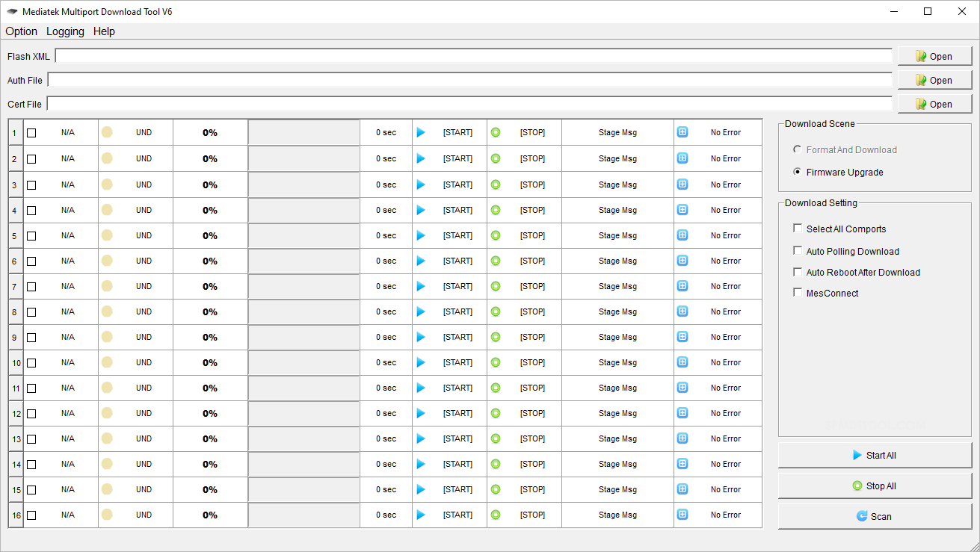
Task: Click the blue plus icon in row 3
Action: click(x=682, y=184)
